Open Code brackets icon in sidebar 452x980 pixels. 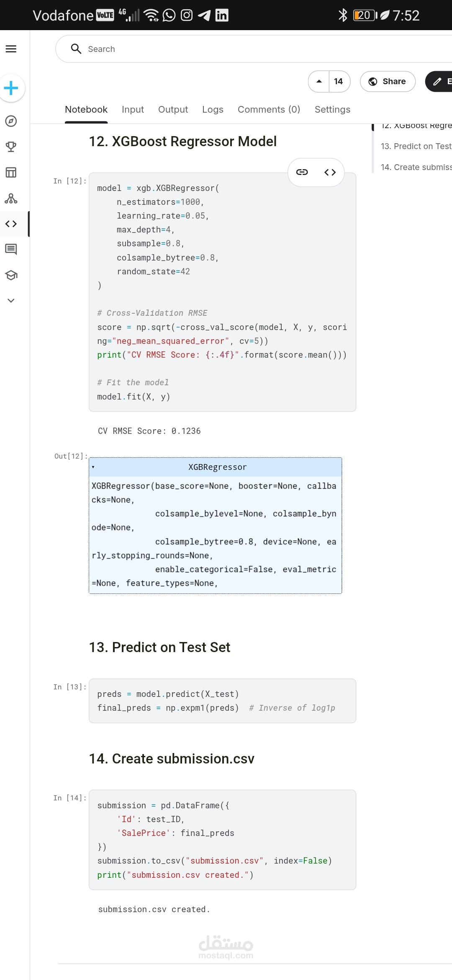point(11,224)
